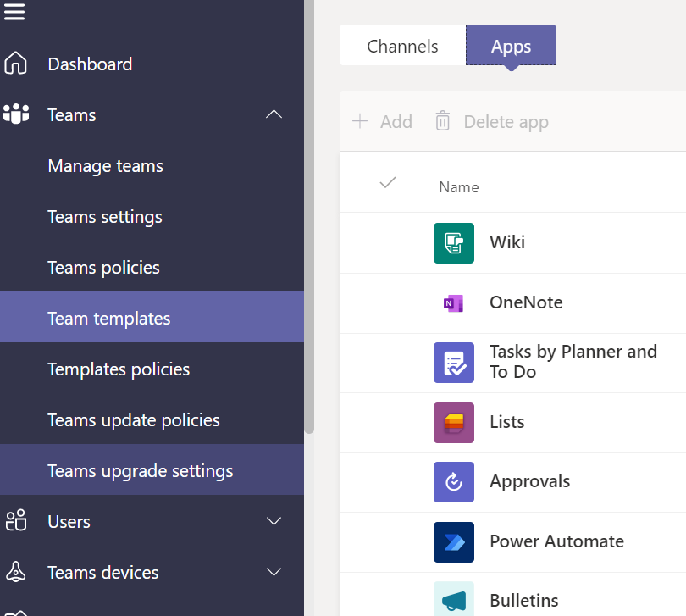Click the Teams devices bell icon
The width and height of the screenshot is (686, 616).
point(16,572)
